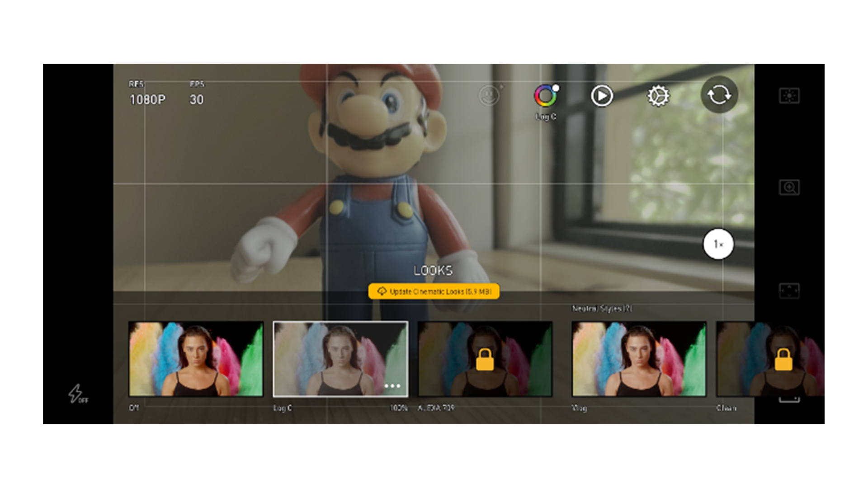The width and height of the screenshot is (868, 488).
Task: Update Cinematic Looks download button
Action: pyautogui.click(x=434, y=291)
